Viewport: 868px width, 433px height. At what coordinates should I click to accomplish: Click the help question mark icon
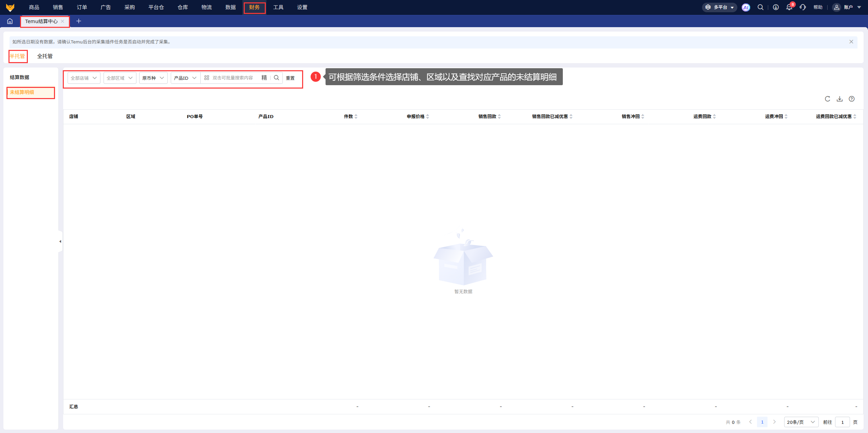(x=851, y=99)
